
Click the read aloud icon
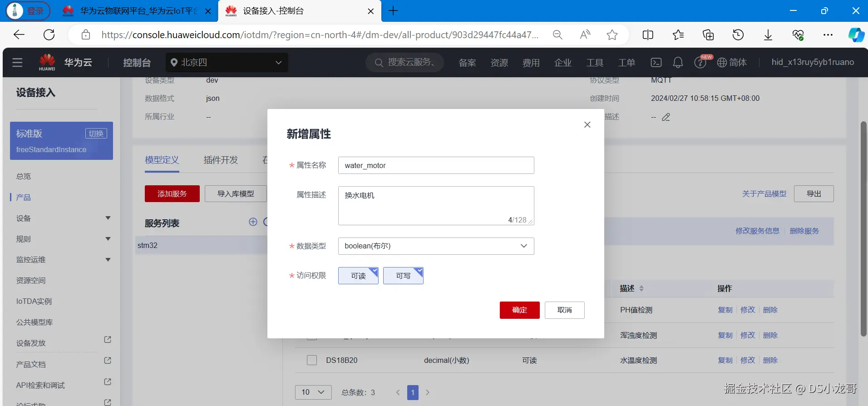coord(585,35)
